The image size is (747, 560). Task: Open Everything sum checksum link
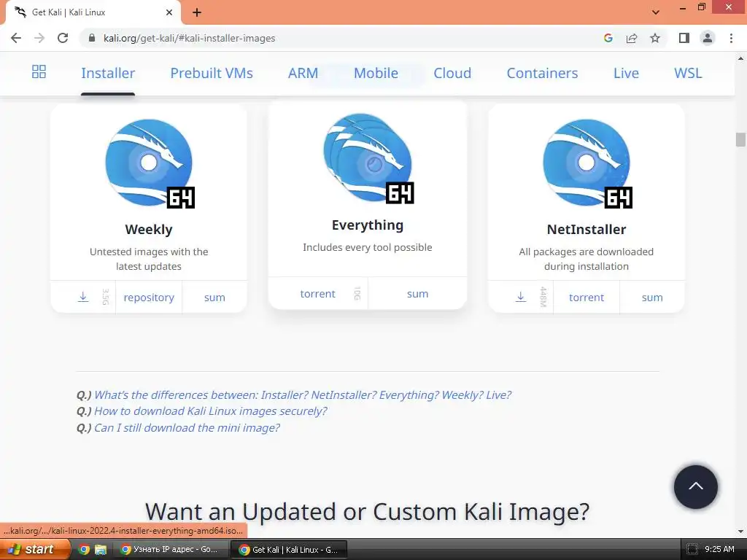(417, 294)
